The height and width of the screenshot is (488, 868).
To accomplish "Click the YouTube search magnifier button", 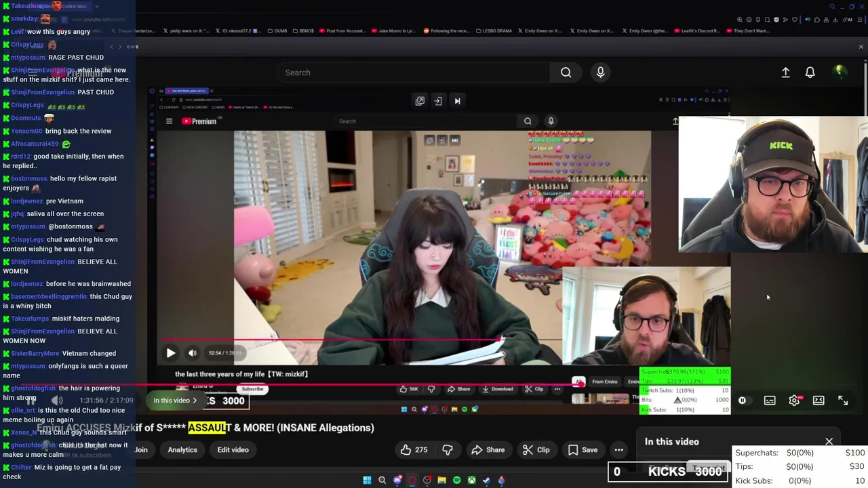I will pyautogui.click(x=566, y=73).
